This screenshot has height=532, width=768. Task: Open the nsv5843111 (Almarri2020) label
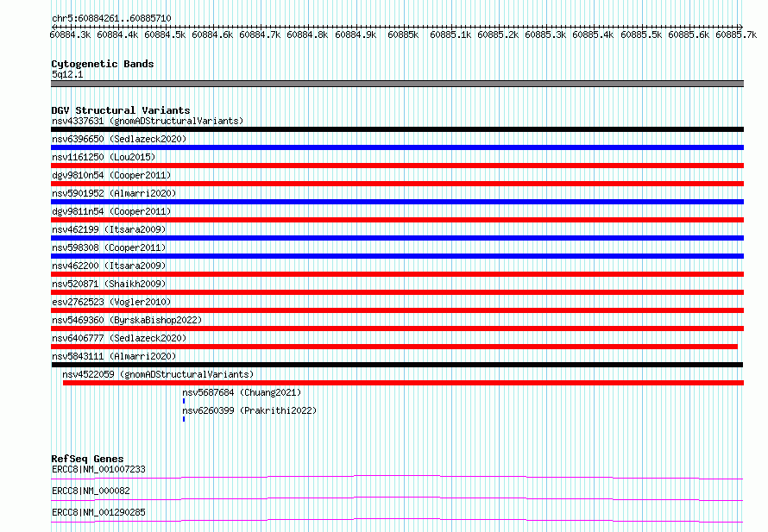[x=114, y=356]
